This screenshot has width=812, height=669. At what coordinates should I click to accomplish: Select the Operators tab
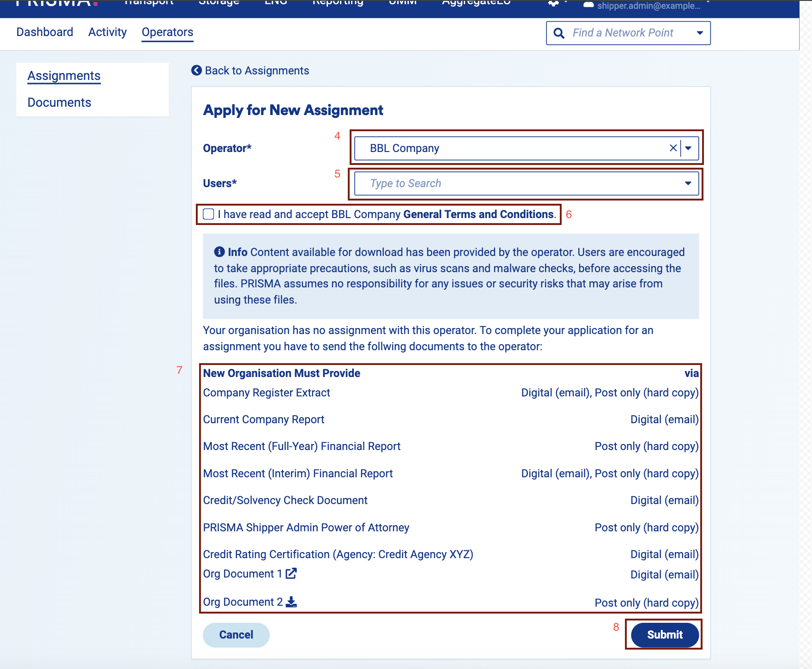168,32
